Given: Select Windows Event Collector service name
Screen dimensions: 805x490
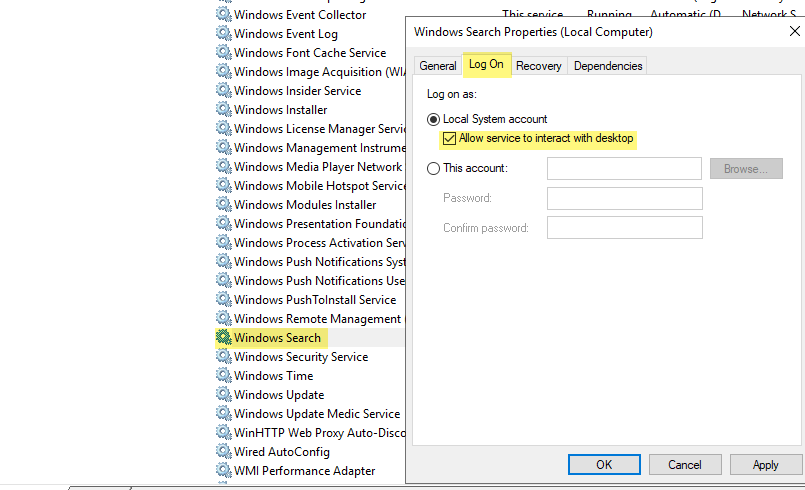Looking at the screenshot, I should 300,15.
